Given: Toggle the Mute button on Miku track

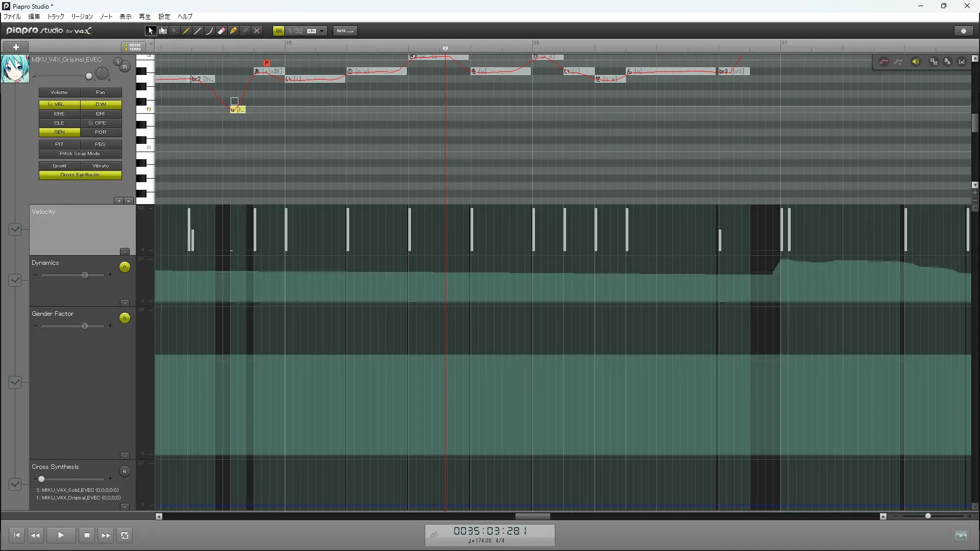Looking at the screenshot, I should tap(125, 66).
